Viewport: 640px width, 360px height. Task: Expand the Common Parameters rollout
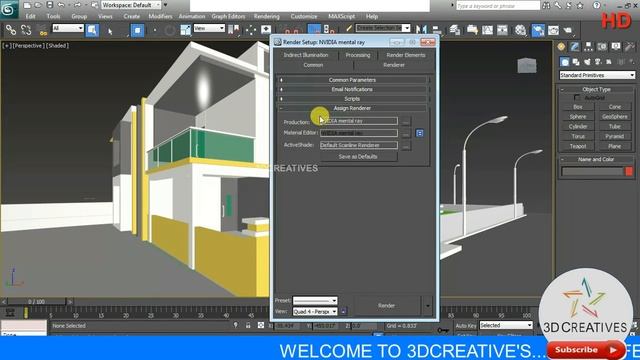pos(352,80)
